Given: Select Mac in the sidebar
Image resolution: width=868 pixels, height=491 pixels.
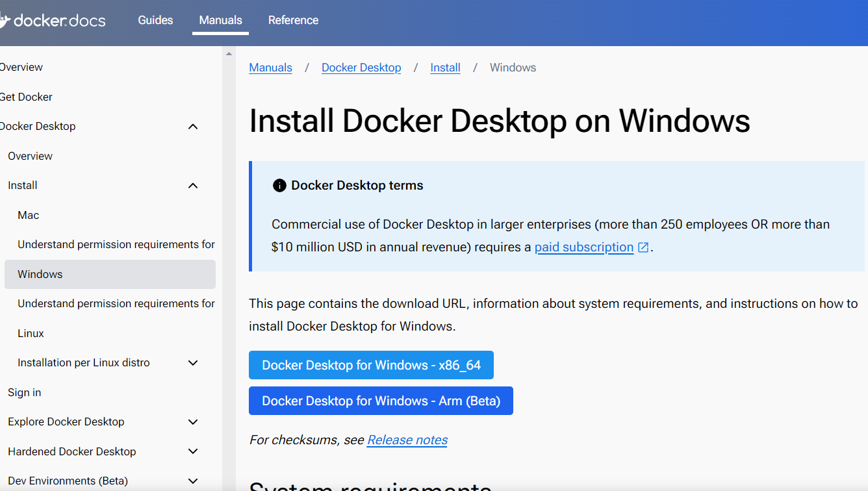Looking at the screenshot, I should pyautogui.click(x=29, y=216).
